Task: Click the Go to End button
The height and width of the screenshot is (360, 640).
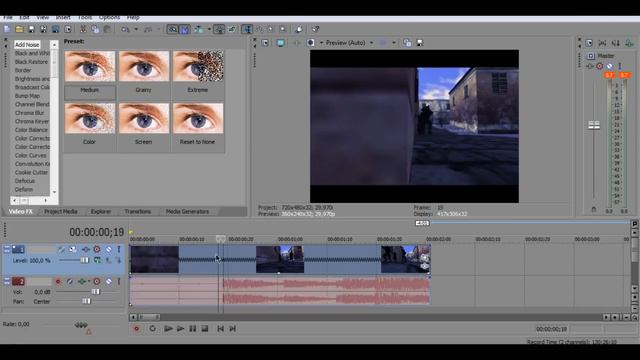Action: (233, 329)
